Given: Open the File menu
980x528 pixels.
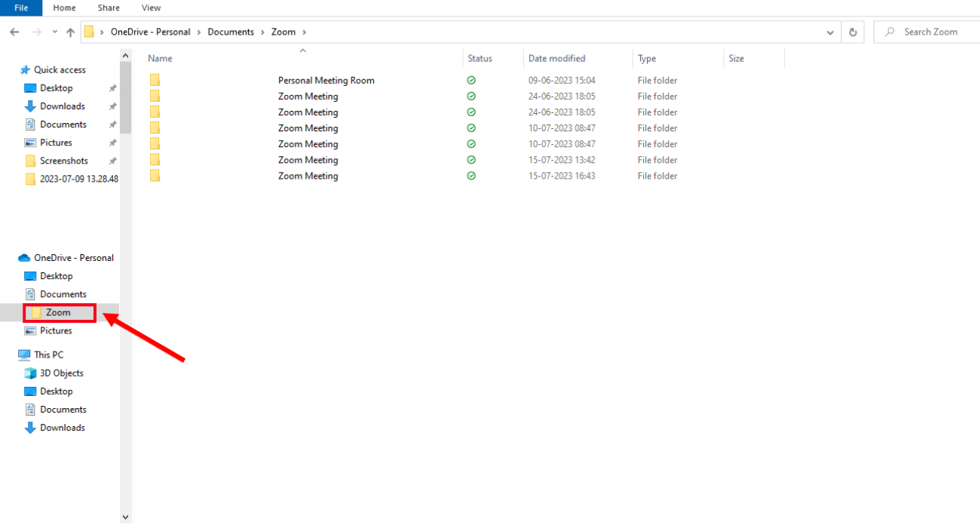Looking at the screenshot, I should [21, 8].
